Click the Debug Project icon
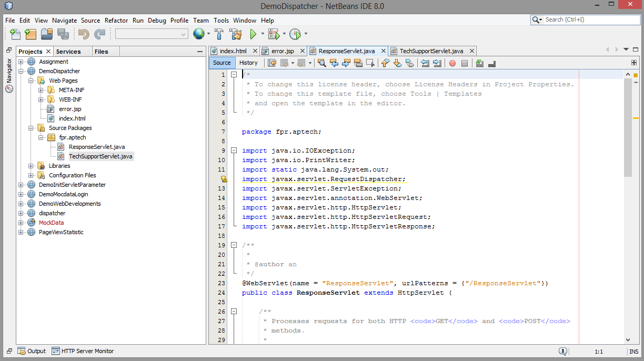Viewport: 644px width, 361px height. click(274, 34)
